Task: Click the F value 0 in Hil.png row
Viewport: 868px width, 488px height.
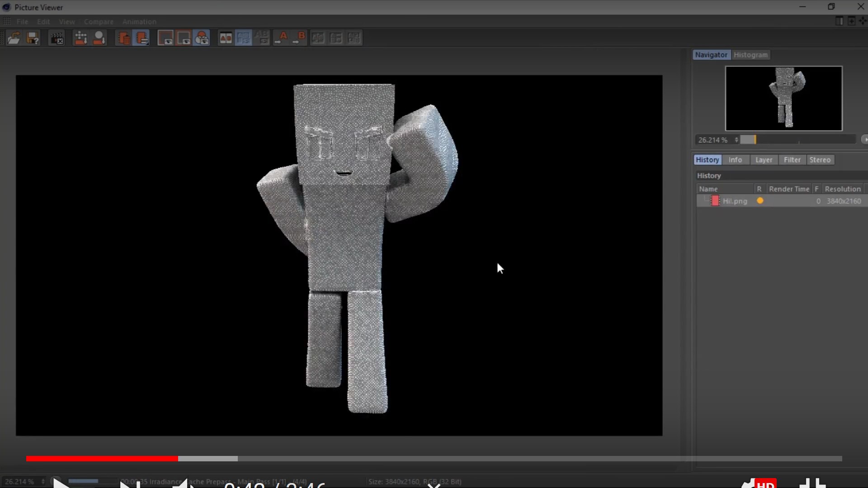Action: pos(818,201)
